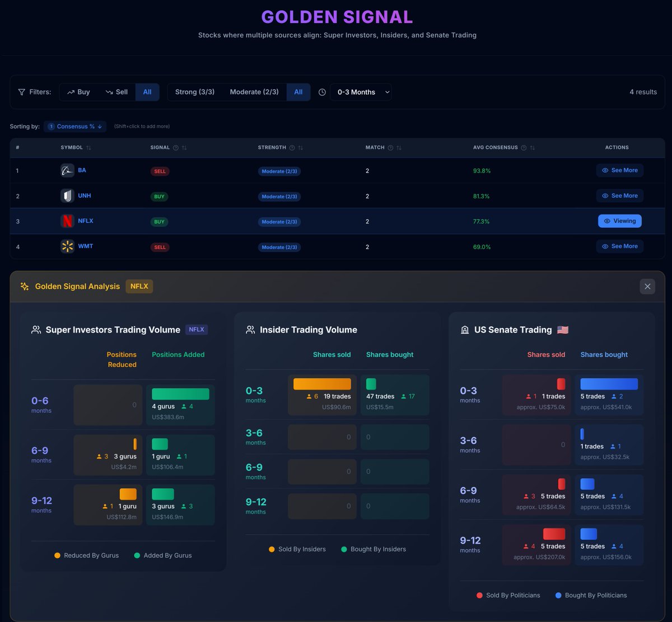Click Sold By Politicians legend item
The height and width of the screenshot is (622, 672).
[508, 595]
